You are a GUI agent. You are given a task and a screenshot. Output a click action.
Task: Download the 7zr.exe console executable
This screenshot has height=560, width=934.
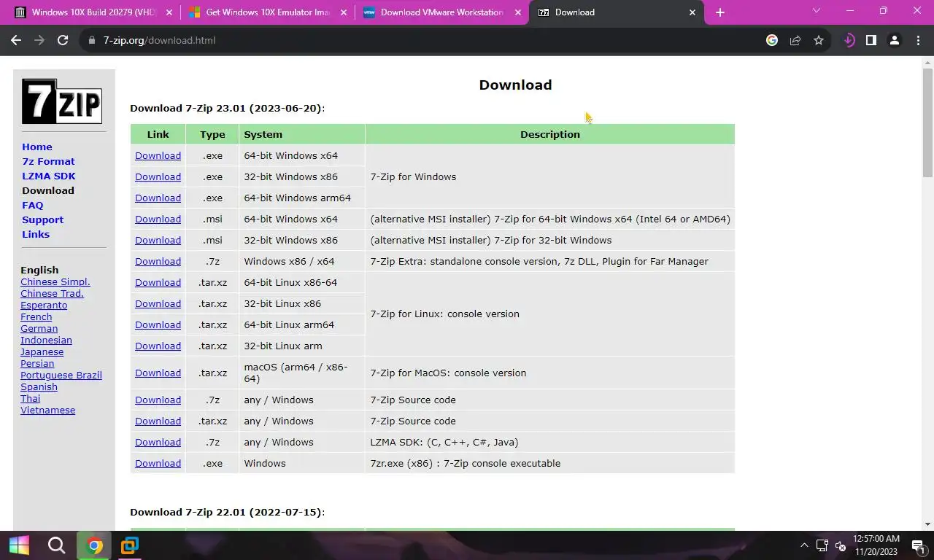point(158,463)
